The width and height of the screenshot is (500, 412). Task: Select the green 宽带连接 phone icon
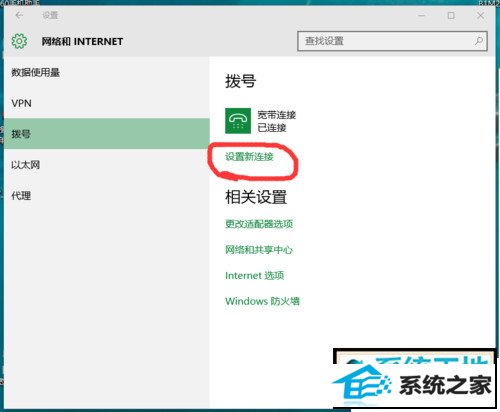coord(238,121)
